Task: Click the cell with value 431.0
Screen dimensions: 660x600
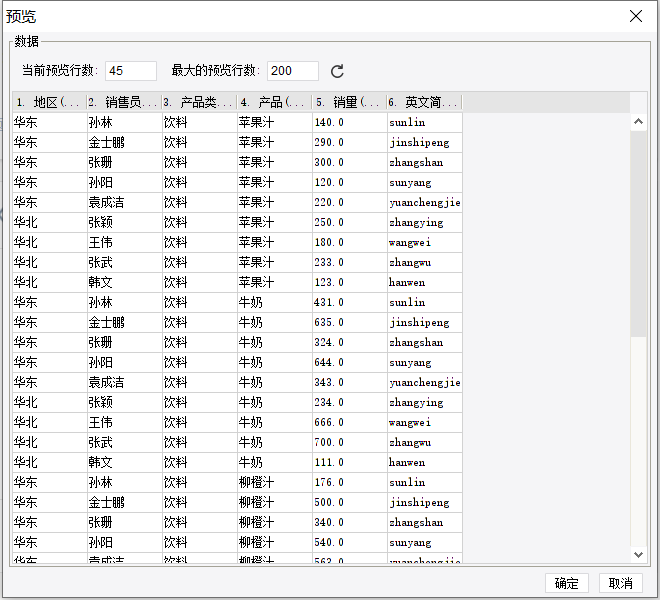Action: (x=349, y=302)
